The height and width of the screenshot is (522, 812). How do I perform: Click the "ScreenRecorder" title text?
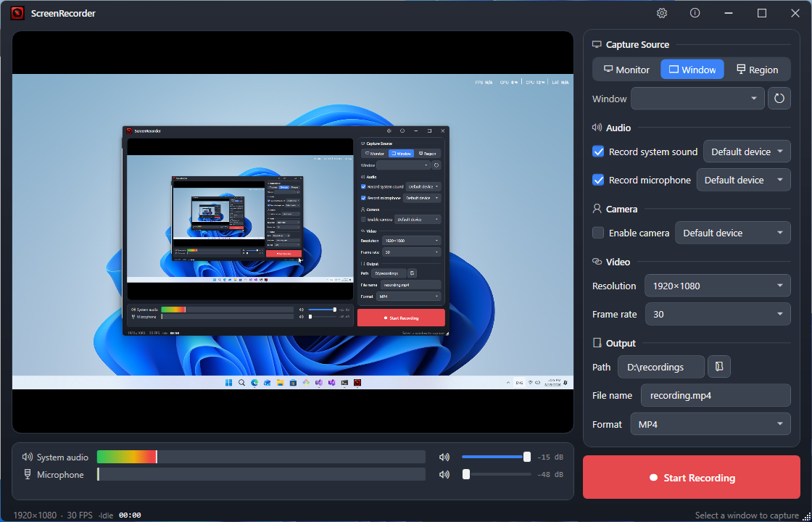[63, 14]
